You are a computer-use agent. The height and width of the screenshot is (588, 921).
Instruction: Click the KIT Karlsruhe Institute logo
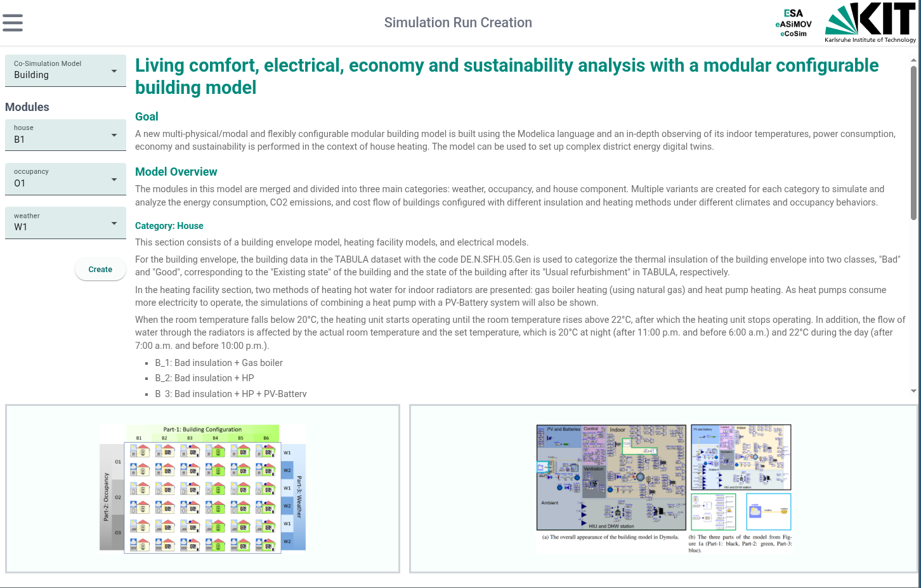pyautogui.click(x=870, y=23)
